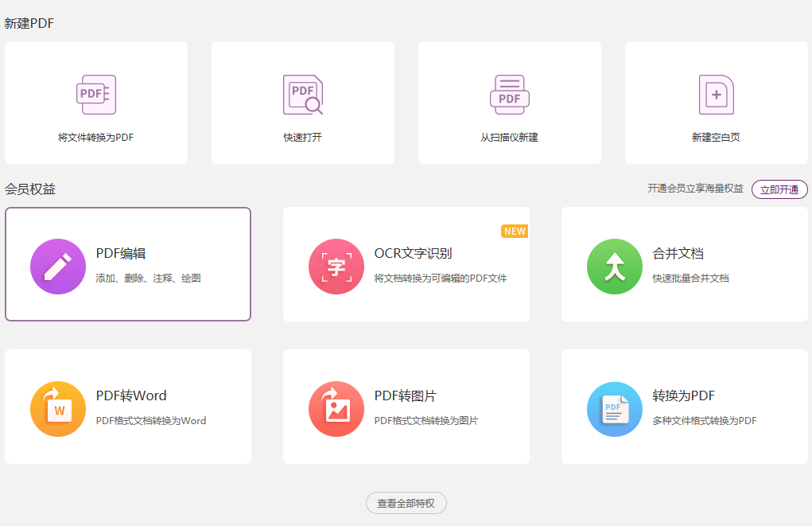
Task: Open the PDF编辑 feature card
Action: 127,264
